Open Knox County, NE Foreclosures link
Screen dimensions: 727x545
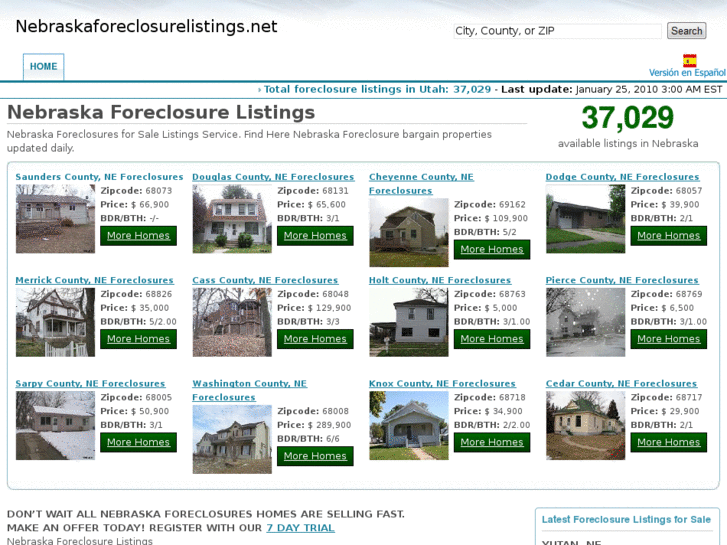tap(442, 384)
